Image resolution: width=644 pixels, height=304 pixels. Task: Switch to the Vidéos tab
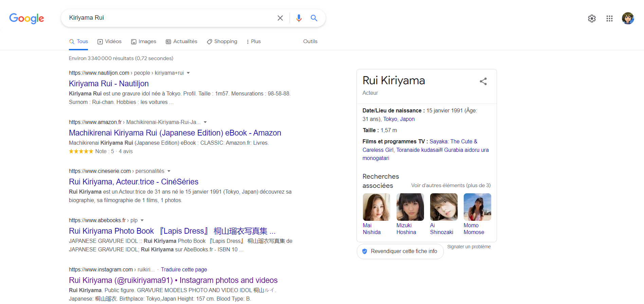(x=109, y=41)
